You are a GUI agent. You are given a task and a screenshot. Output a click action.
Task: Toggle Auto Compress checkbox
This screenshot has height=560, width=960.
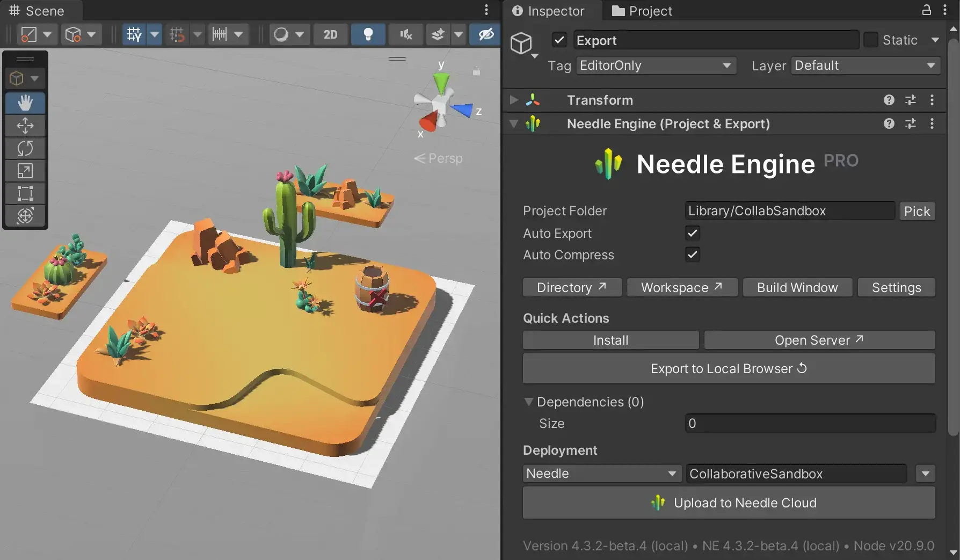pyautogui.click(x=693, y=254)
